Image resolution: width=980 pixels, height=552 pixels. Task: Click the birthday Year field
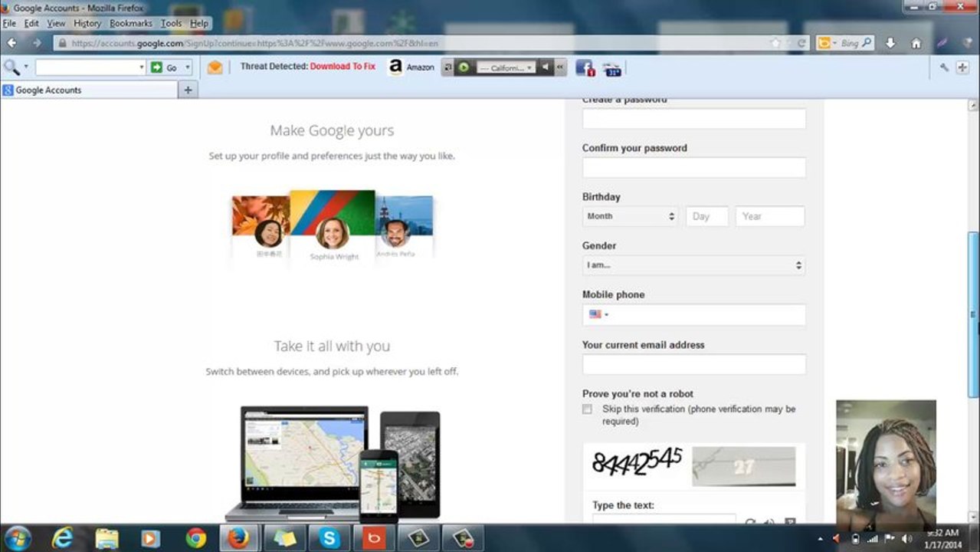click(770, 216)
